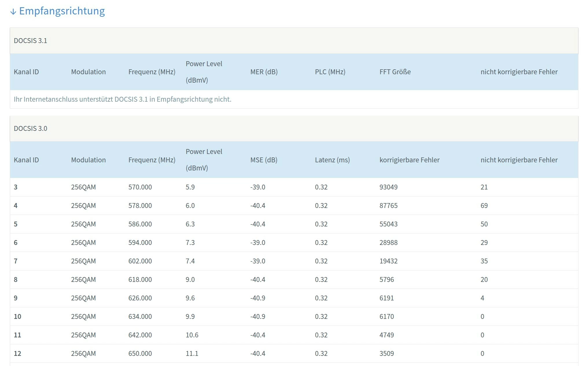Click the 578.000 frequency value
Screen dimensions: 588x366
click(x=140, y=206)
